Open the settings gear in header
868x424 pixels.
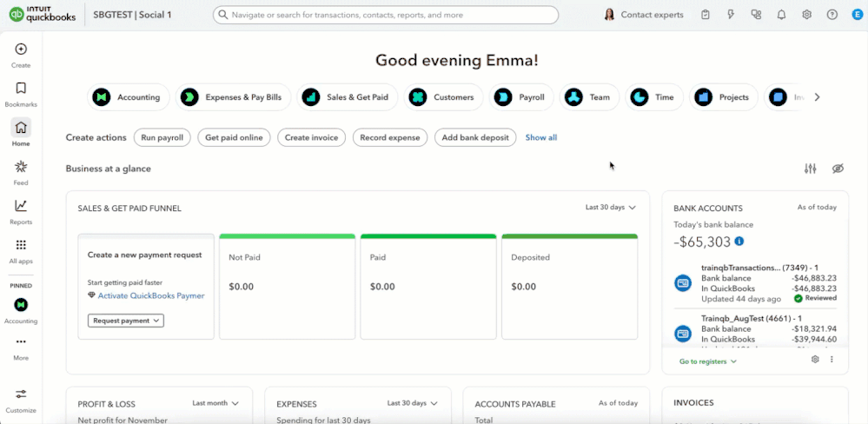point(807,15)
